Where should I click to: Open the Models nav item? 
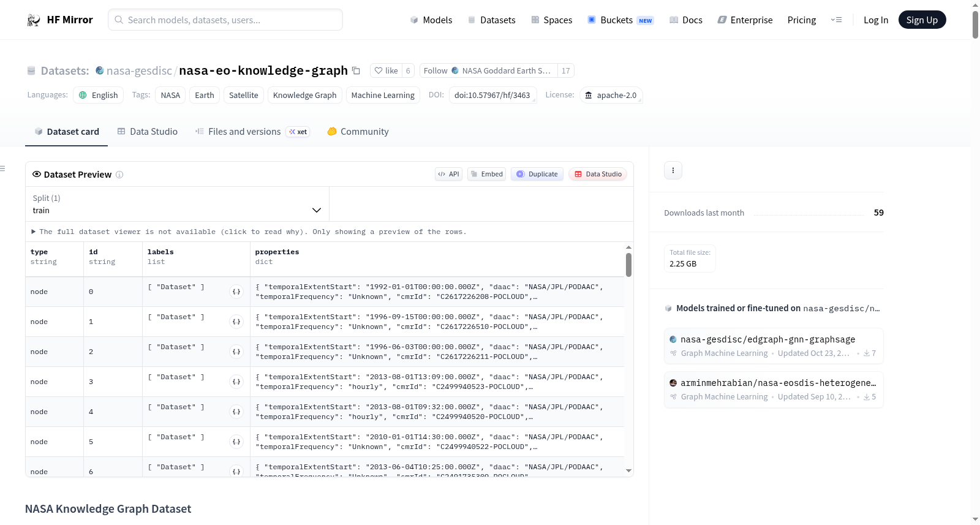point(431,20)
